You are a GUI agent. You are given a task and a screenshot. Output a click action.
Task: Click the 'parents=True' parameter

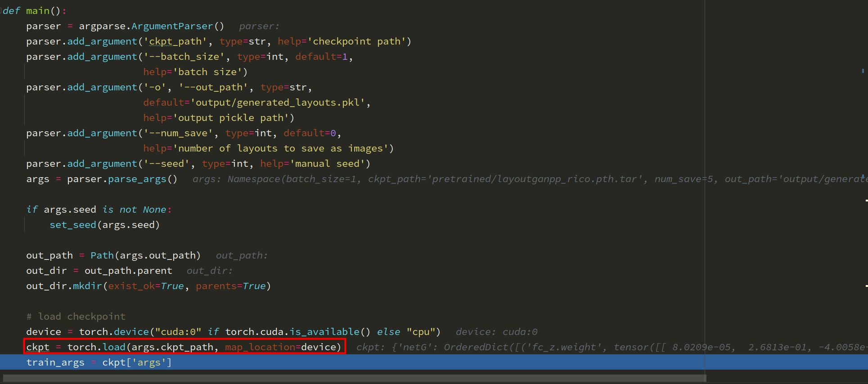pyautogui.click(x=230, y=286)
